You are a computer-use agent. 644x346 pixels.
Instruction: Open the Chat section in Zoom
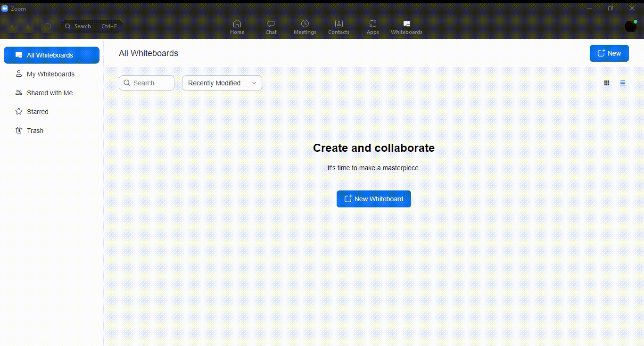[x=271, y=25]
